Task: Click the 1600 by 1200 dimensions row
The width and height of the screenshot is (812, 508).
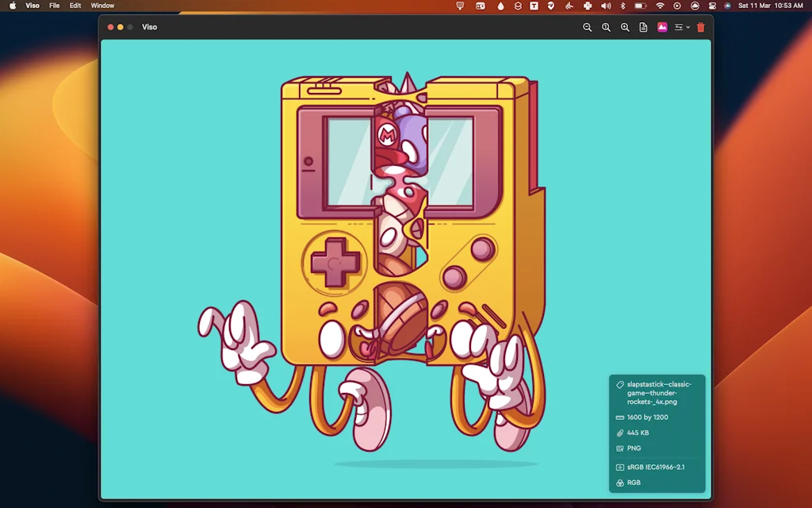Action: [x=647, y=418]
